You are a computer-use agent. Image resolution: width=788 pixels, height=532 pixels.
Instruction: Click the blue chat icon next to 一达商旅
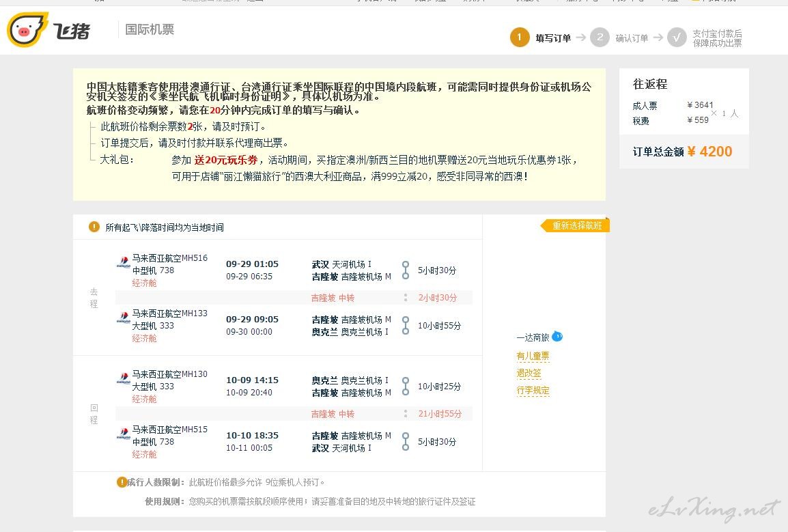557,337
